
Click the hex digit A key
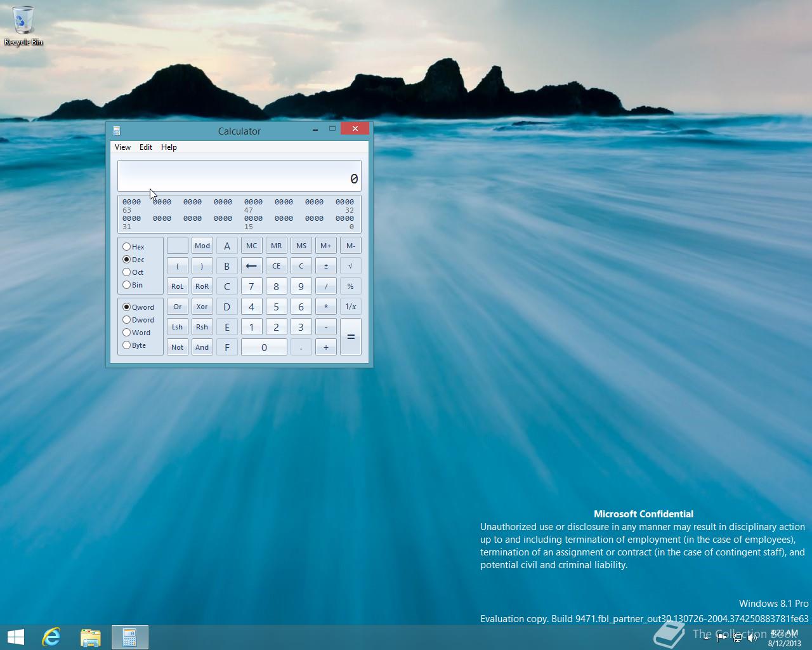[x=226, y=246]
